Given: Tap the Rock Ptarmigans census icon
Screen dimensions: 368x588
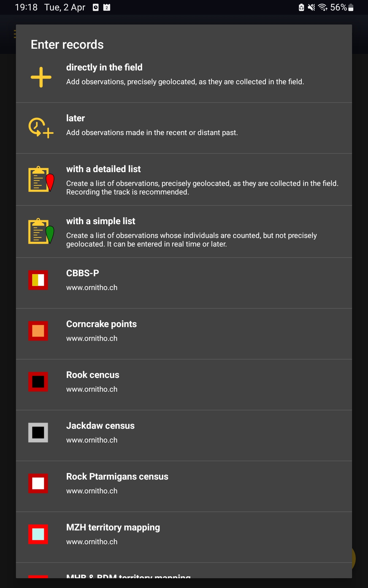Looking at the screenshot, I should pos(38,483).
